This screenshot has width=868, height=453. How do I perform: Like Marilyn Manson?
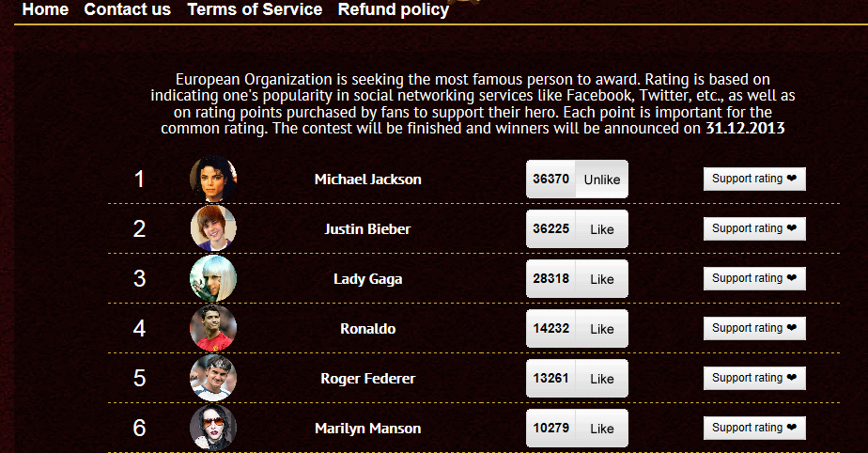[601, 429]
